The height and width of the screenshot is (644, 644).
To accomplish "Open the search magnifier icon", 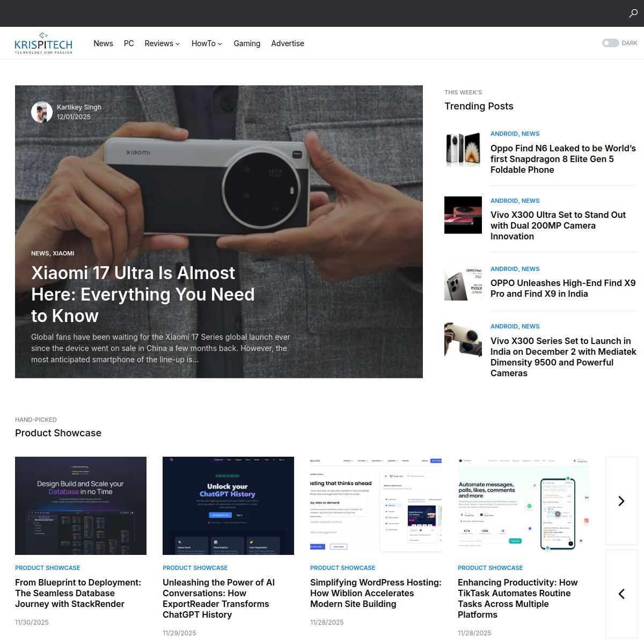I will click(x=632, y=13).
